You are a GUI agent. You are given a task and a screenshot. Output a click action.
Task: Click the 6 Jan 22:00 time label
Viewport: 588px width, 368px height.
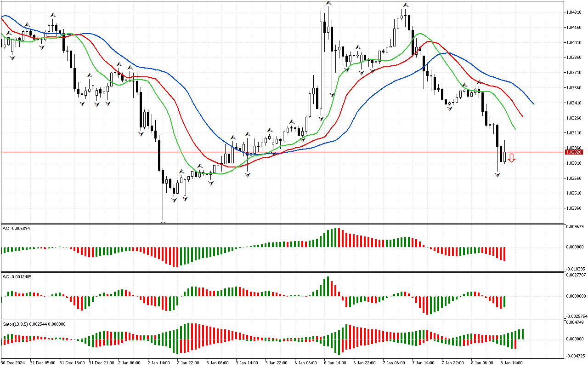click(x=365, y=362)
